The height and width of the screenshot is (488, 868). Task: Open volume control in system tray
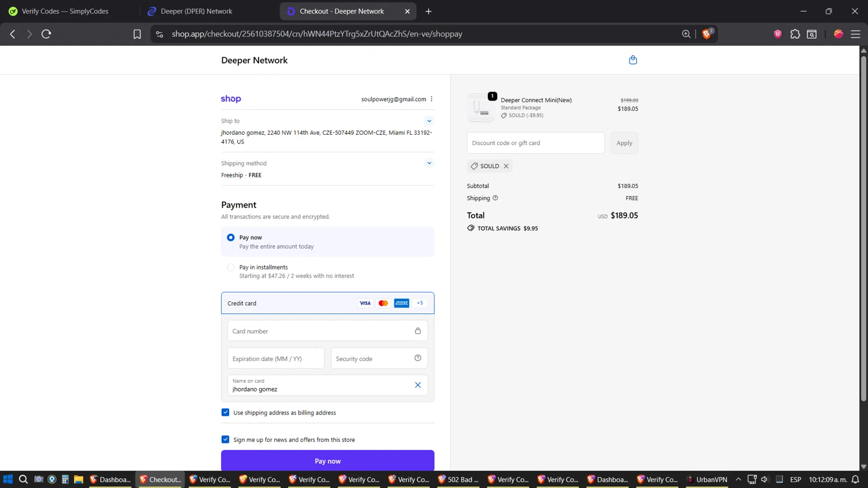pos(765,479)
